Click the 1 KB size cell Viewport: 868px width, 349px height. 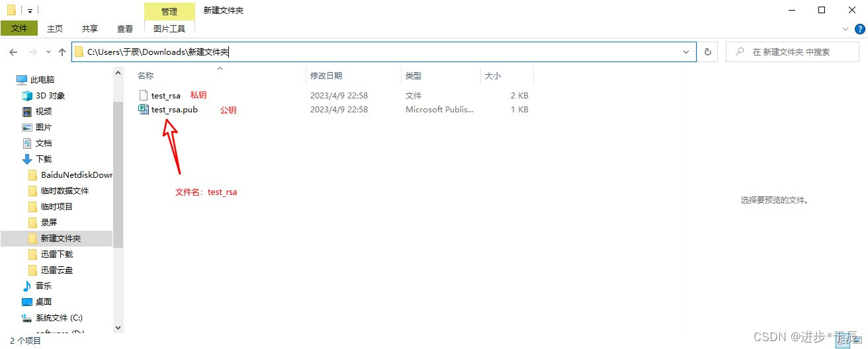(x=519, y=110)
